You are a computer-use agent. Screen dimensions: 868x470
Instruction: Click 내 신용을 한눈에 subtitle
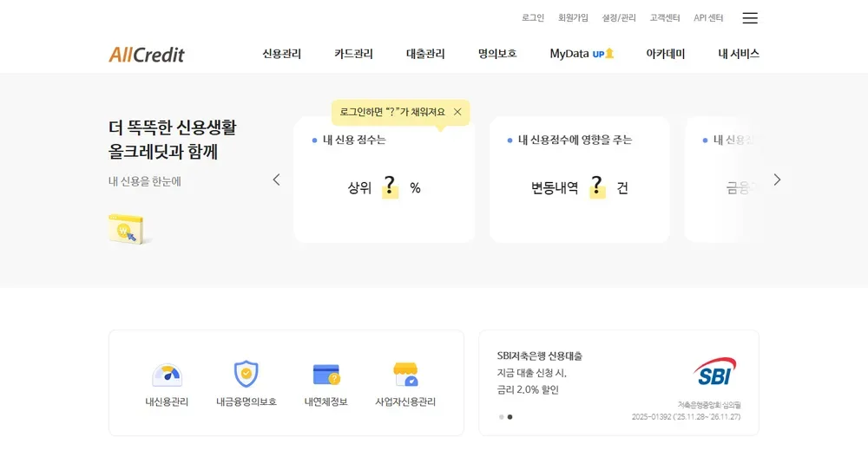click(144, 181)
